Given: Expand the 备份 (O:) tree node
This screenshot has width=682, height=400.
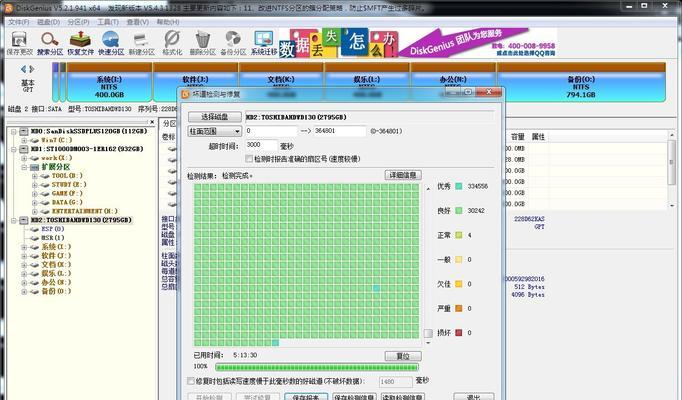Looking at the screenshot, I should pyautogui.click(x=24, y=292).
